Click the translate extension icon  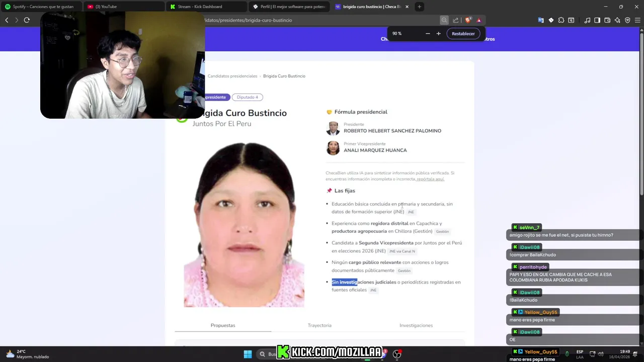click(541, 20)
